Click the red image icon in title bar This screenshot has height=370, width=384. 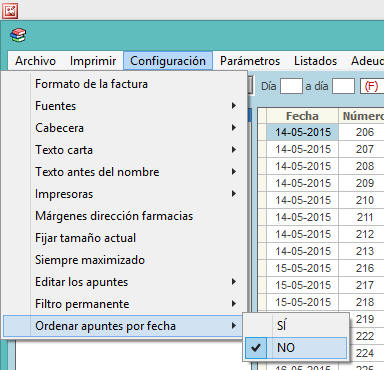point(10,10)
